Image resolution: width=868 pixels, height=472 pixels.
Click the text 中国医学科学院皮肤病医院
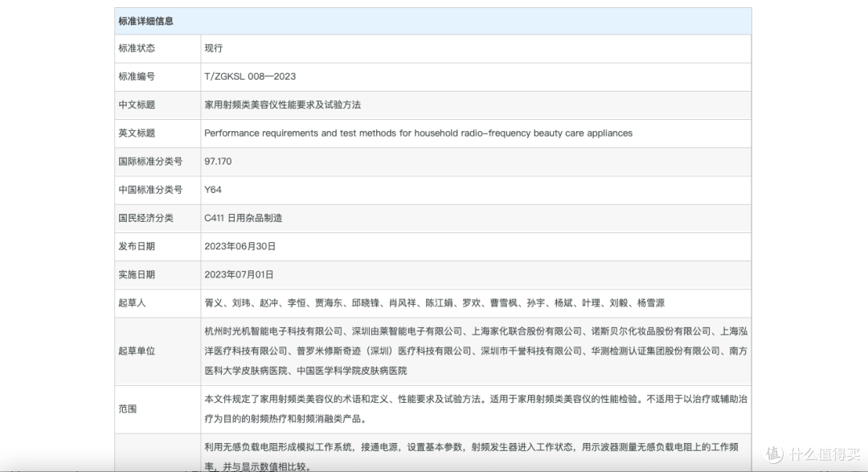(x=352, y=371)
